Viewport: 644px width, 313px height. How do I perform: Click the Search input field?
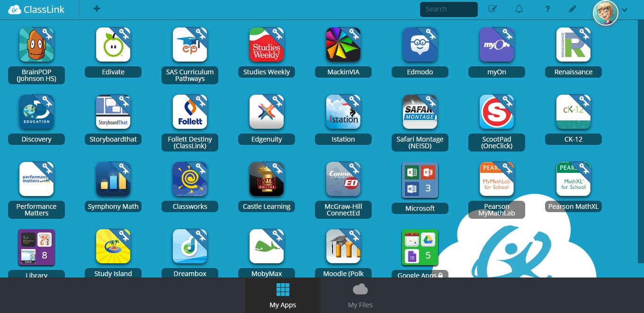tap(449, 9)
